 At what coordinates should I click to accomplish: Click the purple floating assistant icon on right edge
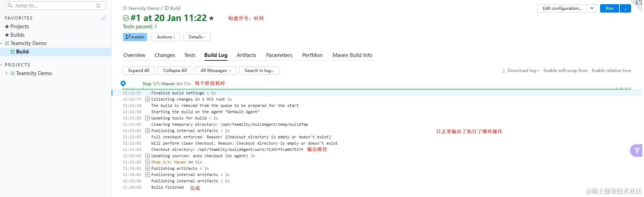(x=637, y=151)
